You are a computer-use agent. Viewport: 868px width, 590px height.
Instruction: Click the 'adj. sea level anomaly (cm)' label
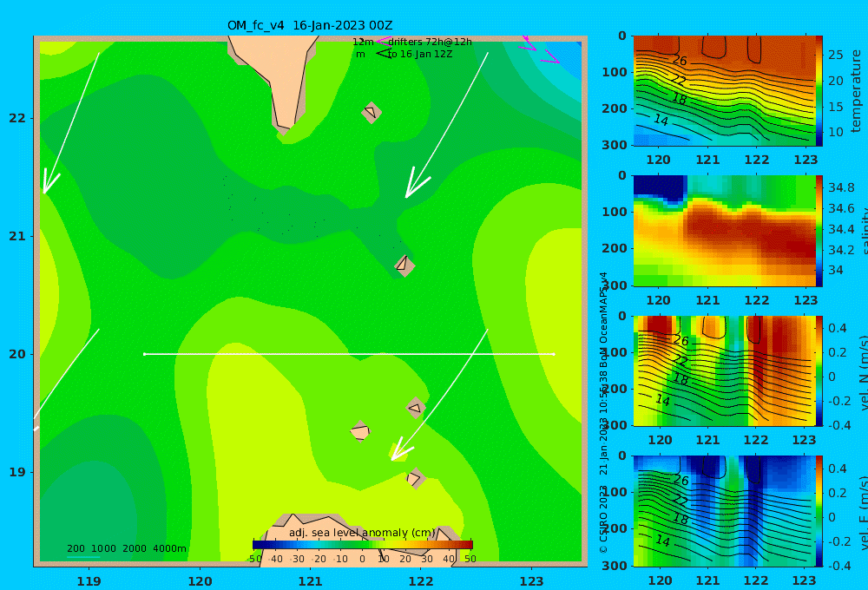pos(363,533)
